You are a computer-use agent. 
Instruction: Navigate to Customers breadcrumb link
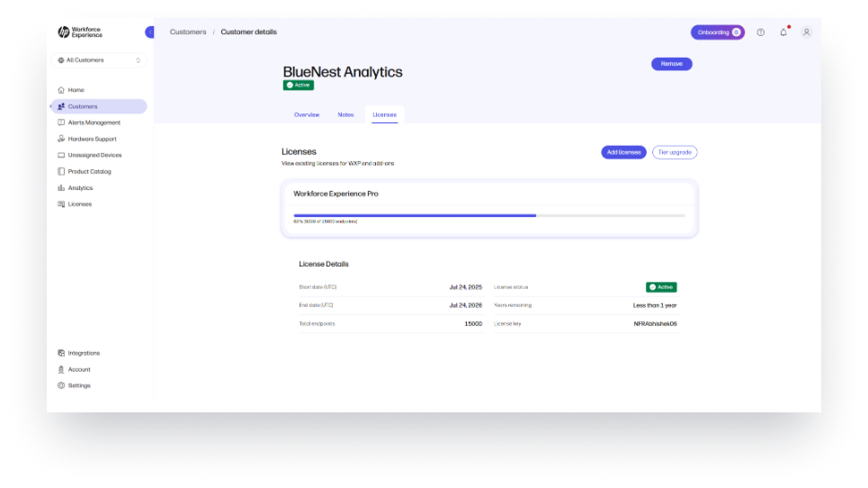(x=187, y=32)
